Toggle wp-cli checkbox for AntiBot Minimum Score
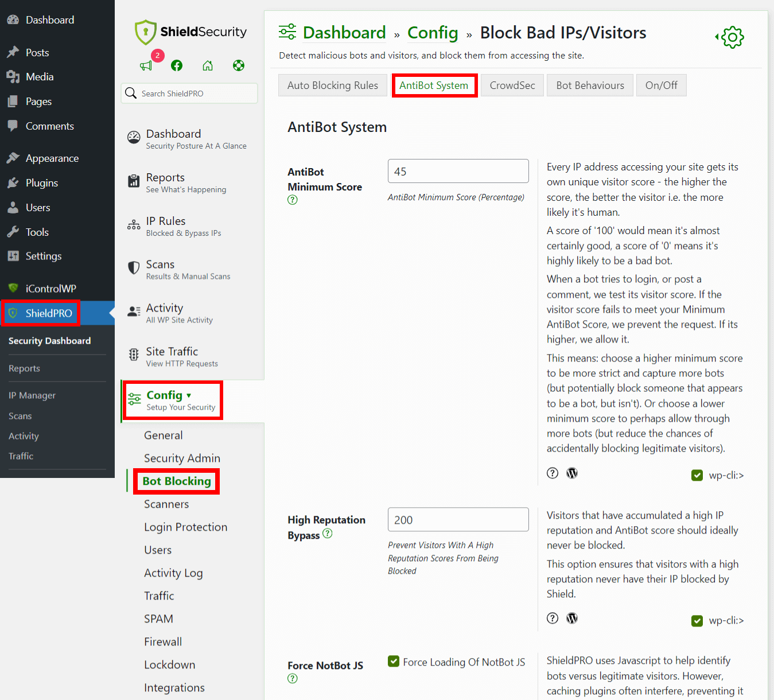This screenshot has height=700, width=774. click(x=697, y=475)
